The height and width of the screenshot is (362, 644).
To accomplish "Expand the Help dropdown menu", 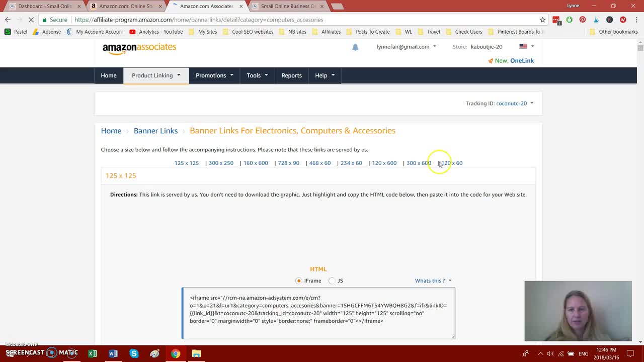I will coord(325,75).
